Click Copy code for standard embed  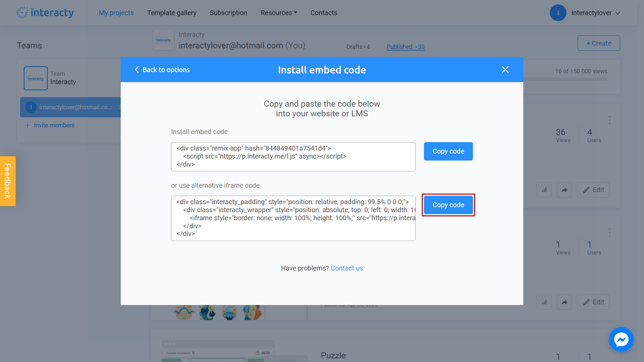tap(448, 151)
